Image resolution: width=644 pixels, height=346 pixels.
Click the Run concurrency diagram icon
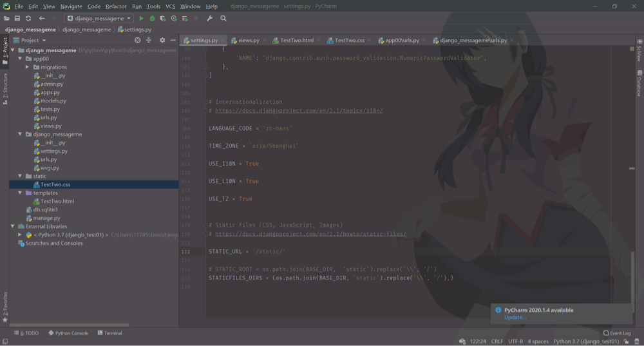[x=185, y=19]
